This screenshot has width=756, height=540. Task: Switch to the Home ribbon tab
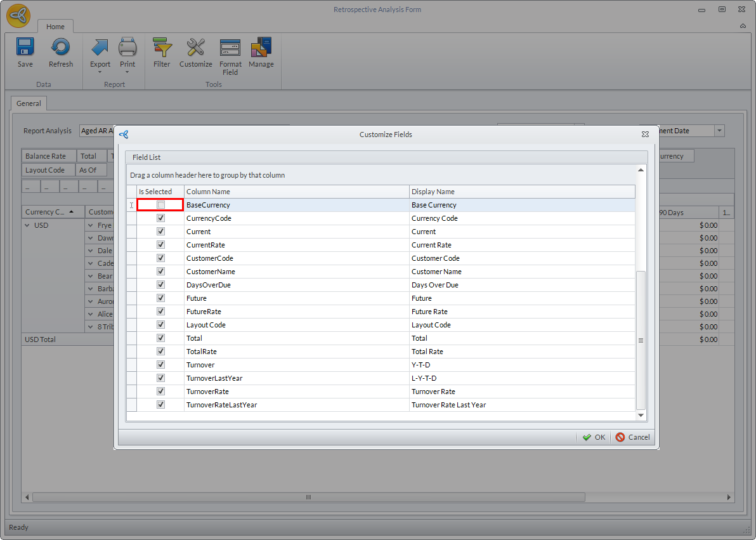55,27
